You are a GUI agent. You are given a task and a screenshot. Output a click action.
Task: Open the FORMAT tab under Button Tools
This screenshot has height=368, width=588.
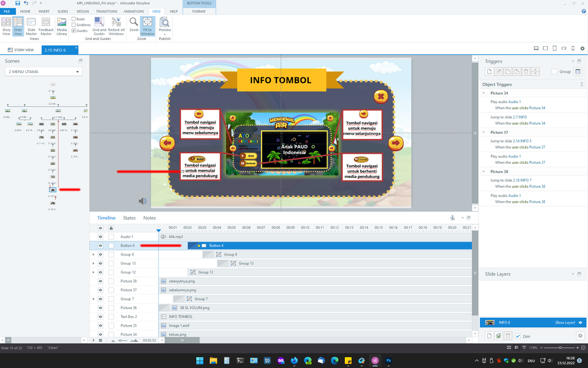(199, 11)
